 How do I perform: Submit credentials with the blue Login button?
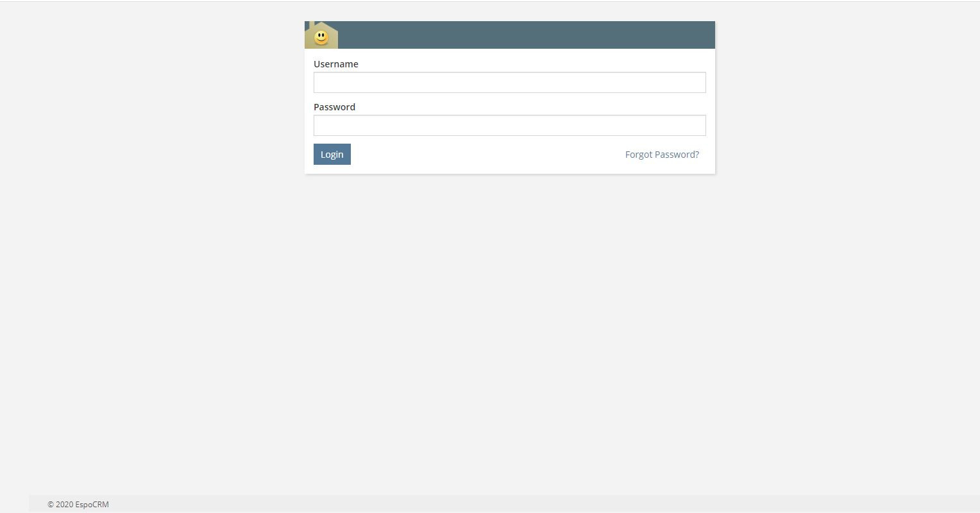(x=332, y=155)
